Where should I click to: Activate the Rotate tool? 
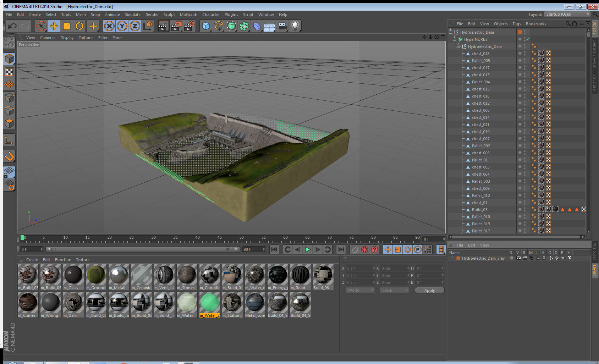tap(80, 26)
